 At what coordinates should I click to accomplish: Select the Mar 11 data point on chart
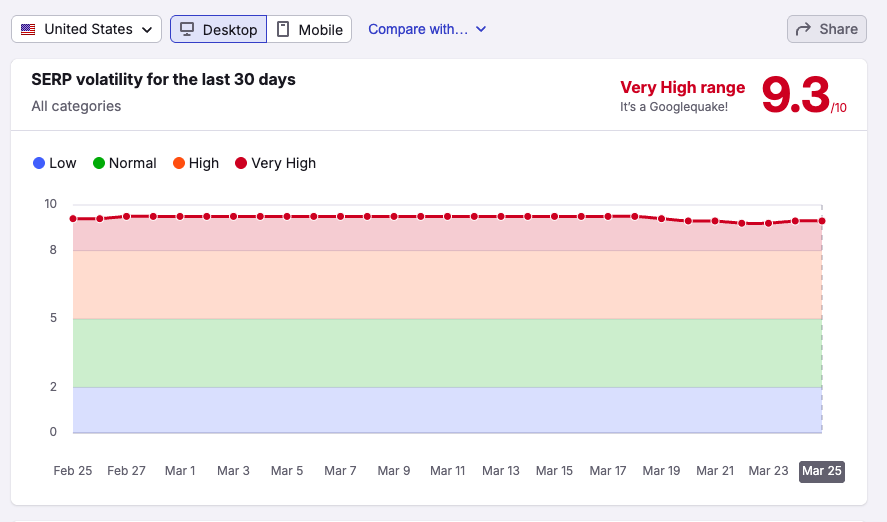[447, 217]
